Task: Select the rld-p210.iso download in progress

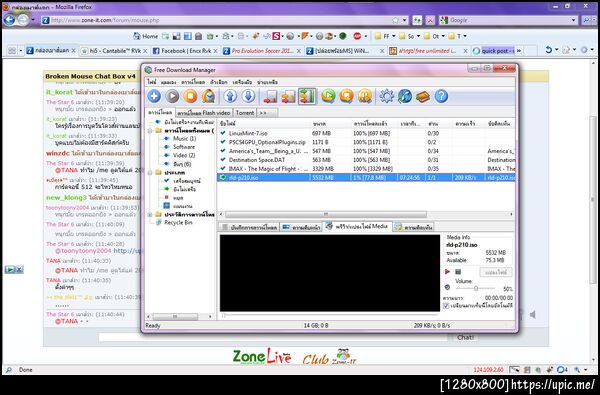Action: (366, 178)
